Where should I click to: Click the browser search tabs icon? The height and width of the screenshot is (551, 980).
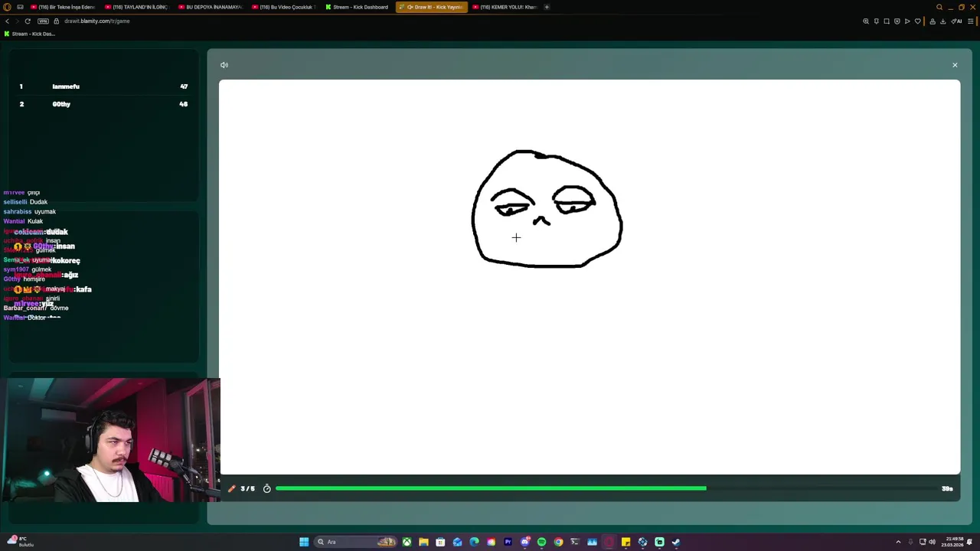coord(939,7)
